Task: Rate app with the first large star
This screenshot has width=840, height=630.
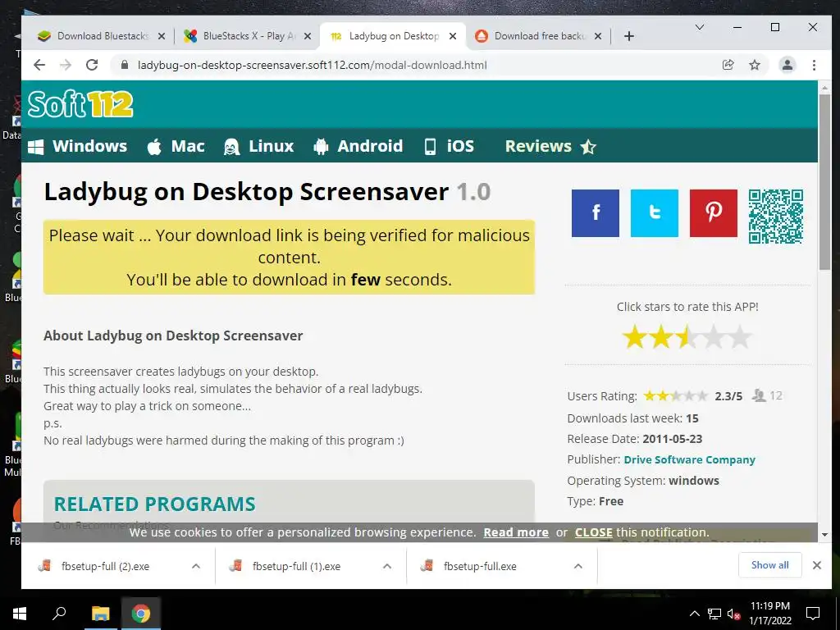Action: pyautogui.click(x=635, y=337)
